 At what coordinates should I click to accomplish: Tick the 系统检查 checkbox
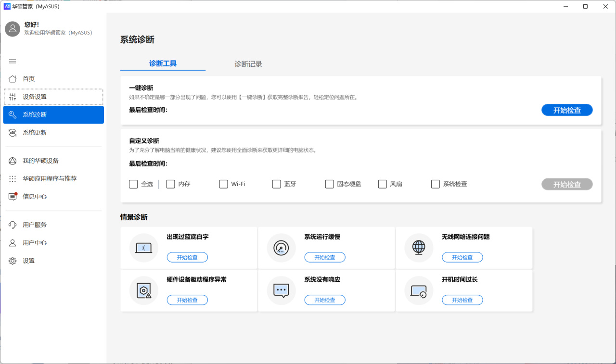pyautogui.click(x=436, y=184)
